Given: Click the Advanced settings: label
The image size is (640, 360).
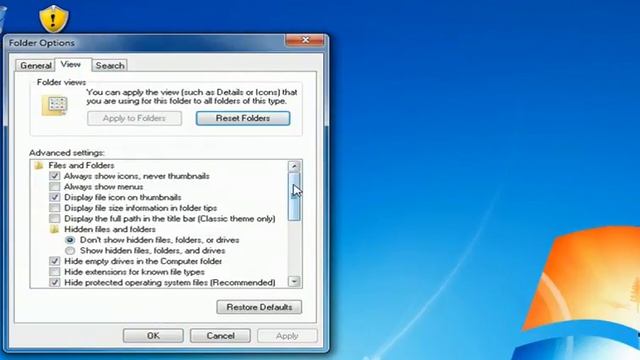Looking at the screenshot, I should (67, 153).
